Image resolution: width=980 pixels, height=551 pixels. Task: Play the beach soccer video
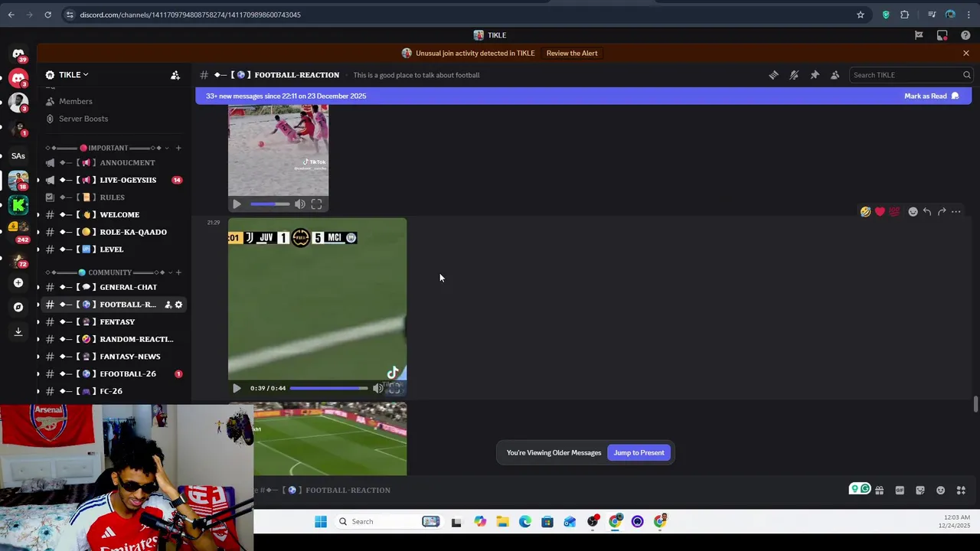click(237, 204)
